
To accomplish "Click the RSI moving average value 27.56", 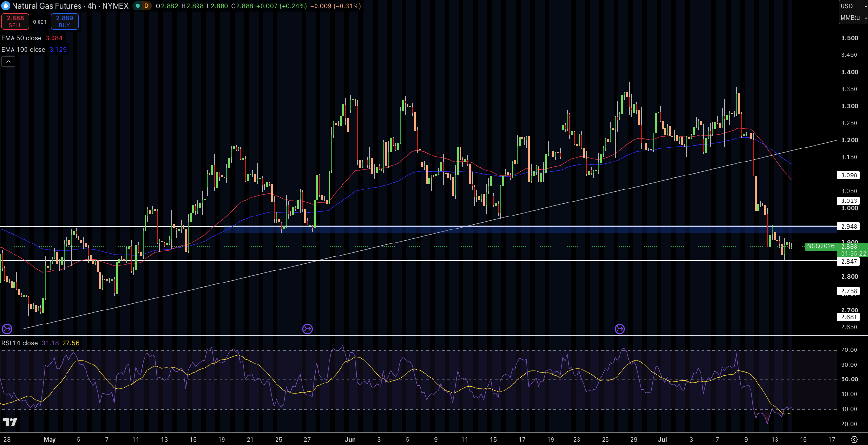I will point(71,343).
